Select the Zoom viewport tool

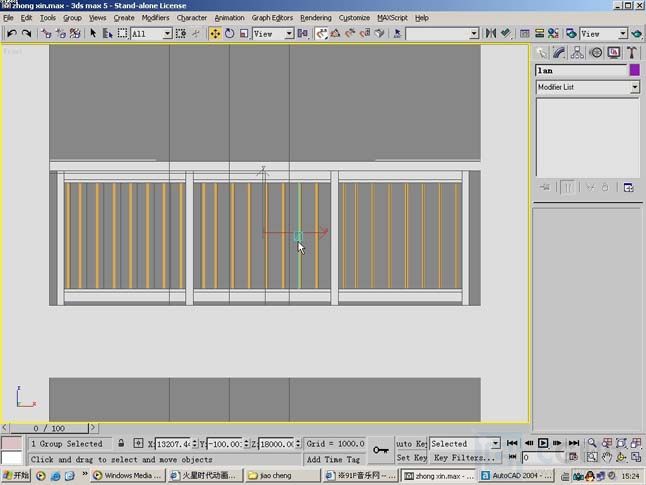(592, 443)
